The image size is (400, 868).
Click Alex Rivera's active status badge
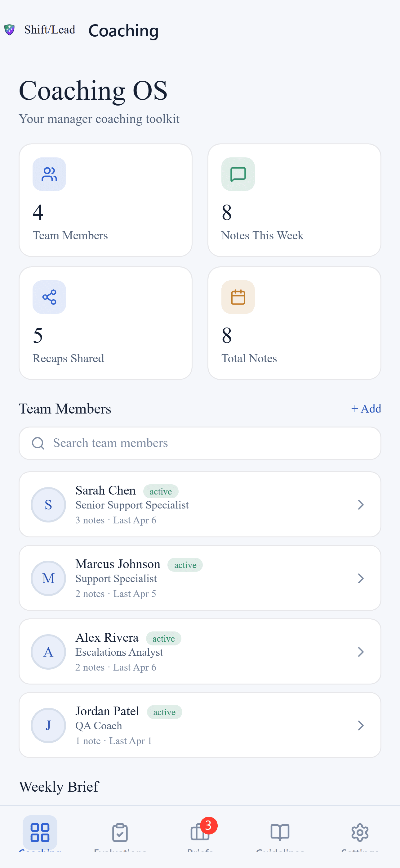[164, 639]
